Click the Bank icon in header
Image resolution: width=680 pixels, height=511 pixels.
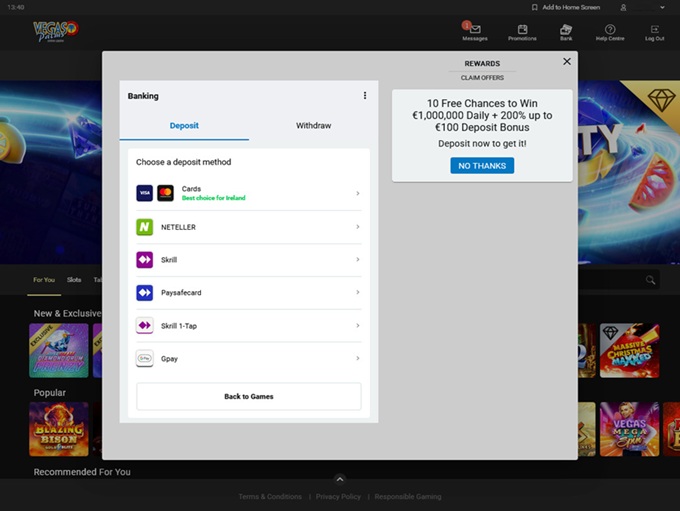click(566, 30)
